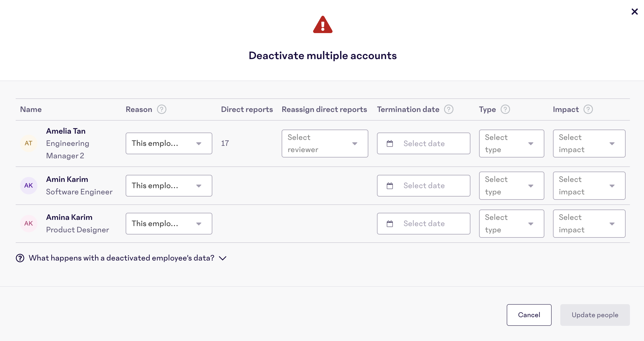Click Amelia Tan's AT avatar

click(x=28, y=143)
